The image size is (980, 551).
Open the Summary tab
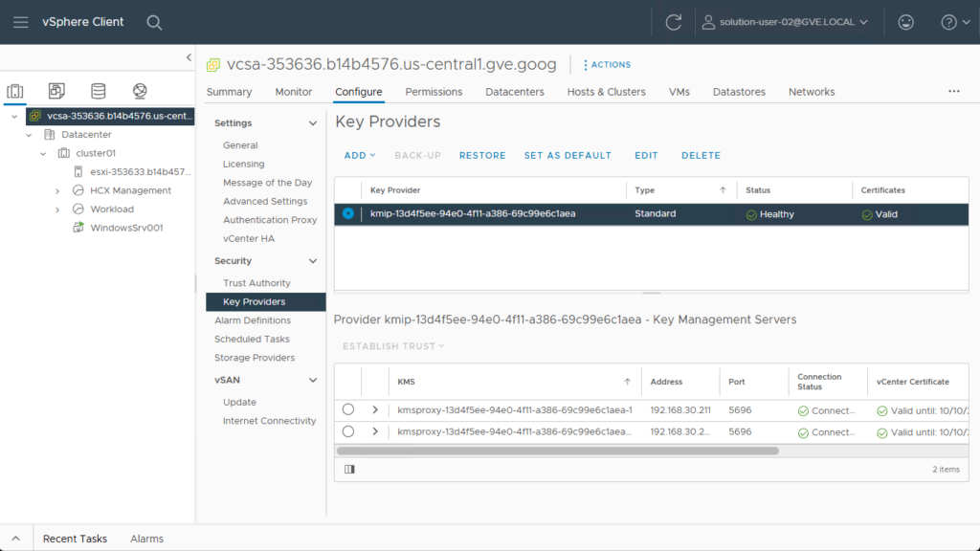(229, 92)
